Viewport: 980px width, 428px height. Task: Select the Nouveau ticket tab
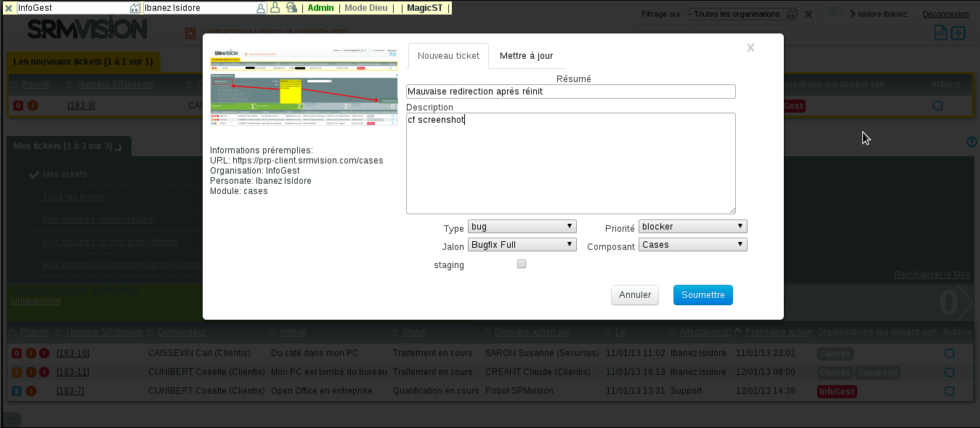448,56
